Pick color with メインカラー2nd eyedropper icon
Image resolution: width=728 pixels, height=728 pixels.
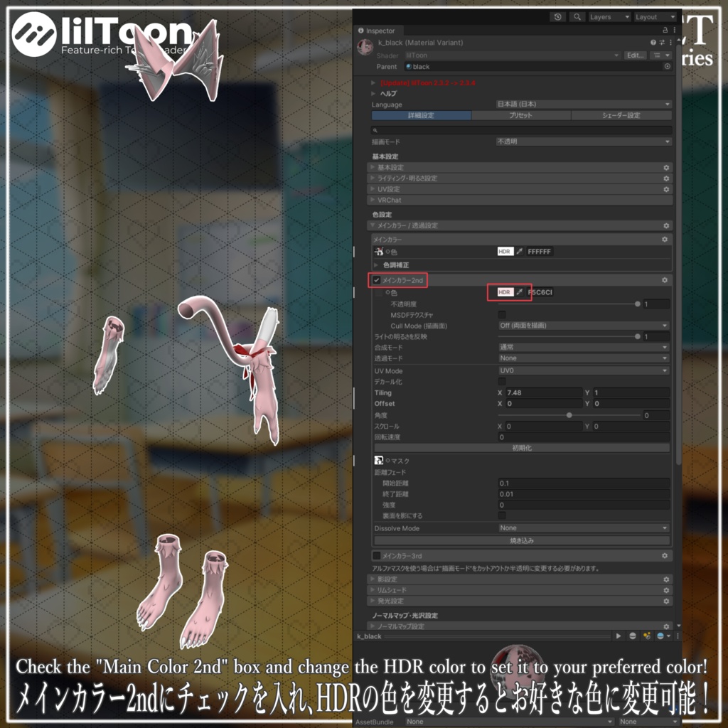(520, 292)
